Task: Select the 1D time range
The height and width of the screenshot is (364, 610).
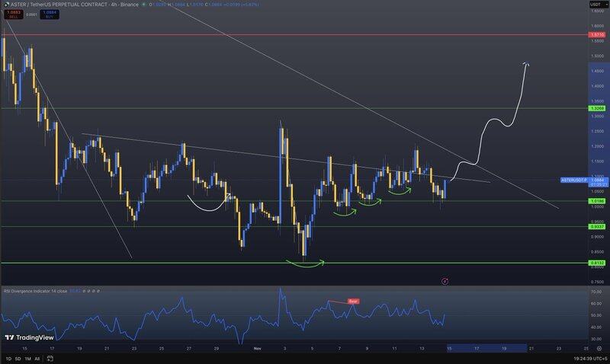Action: tap(8, 358)
